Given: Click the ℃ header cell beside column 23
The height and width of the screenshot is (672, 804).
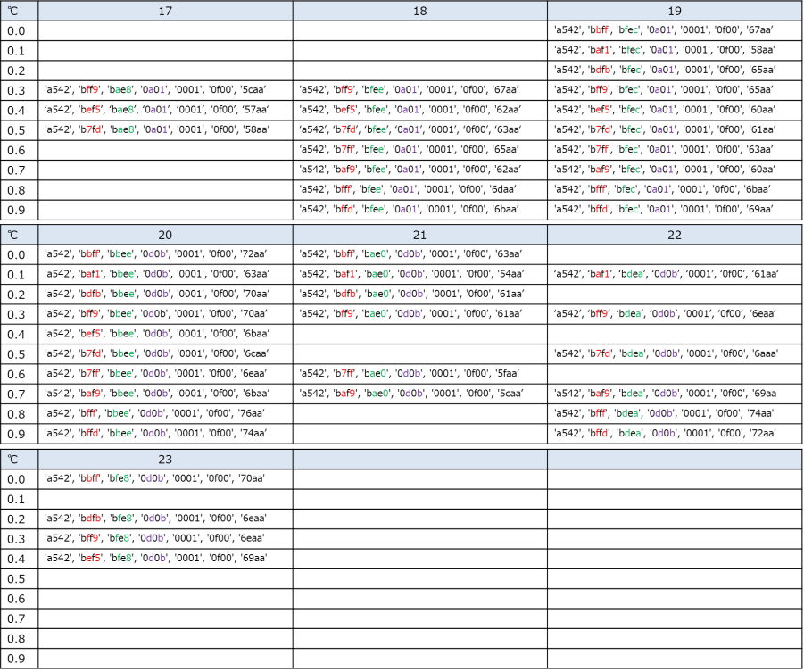Looking at the screenshot, I should [x=20, y=459].
